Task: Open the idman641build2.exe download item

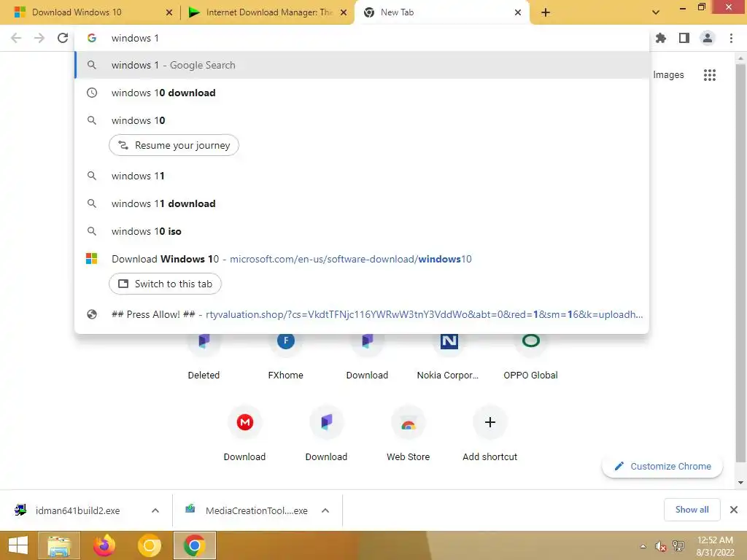Action: 77,510
